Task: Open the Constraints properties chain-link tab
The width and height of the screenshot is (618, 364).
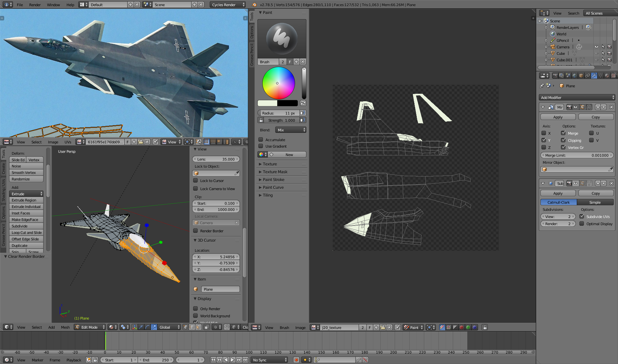Action: coord(587,76)
